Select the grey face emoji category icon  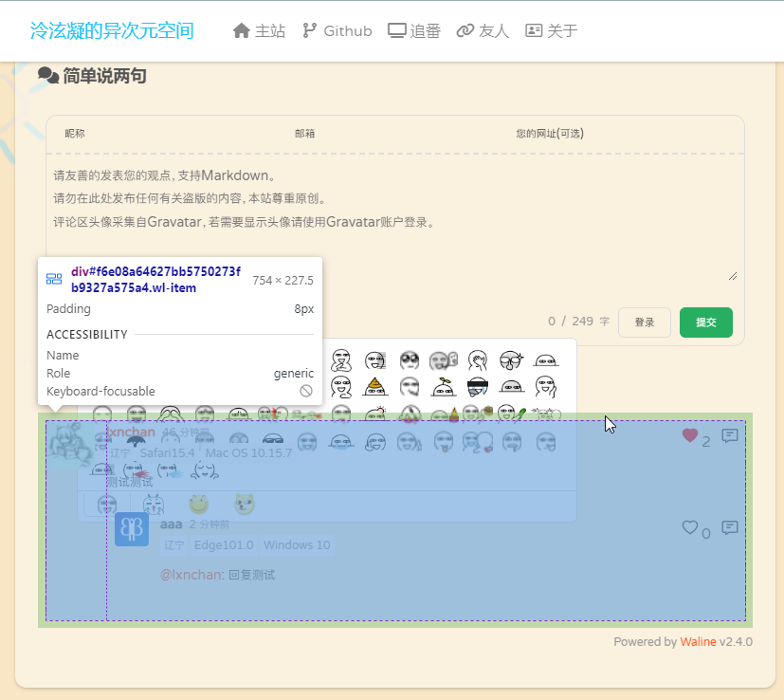coord(106,504)
